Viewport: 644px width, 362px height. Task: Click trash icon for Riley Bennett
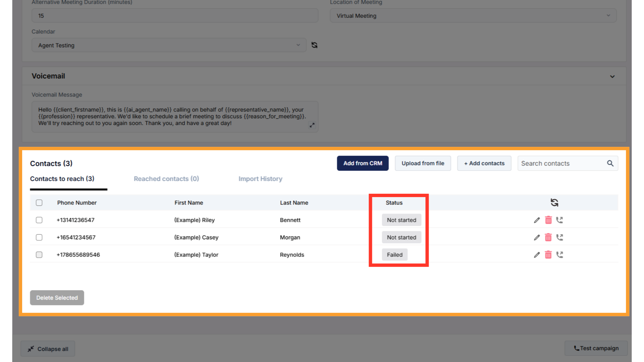(548, 220)
